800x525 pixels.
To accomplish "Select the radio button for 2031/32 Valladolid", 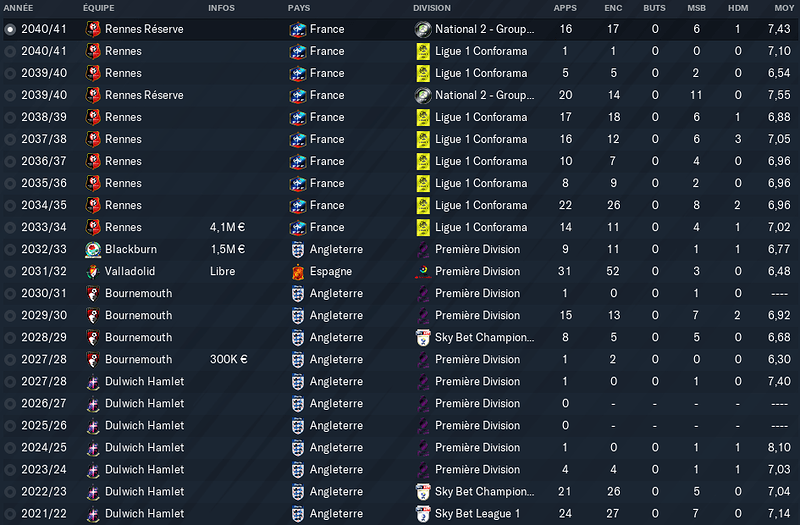I will (10, 271).
